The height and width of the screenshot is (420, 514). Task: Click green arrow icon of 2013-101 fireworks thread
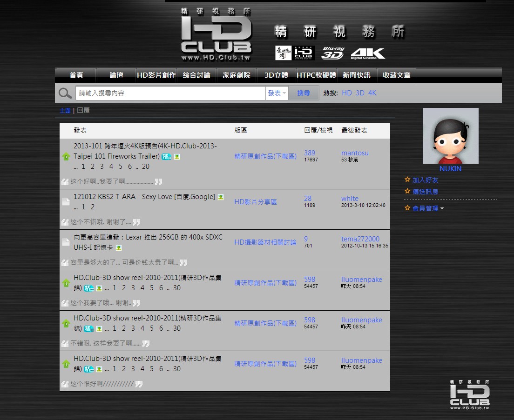coord(66,156)
